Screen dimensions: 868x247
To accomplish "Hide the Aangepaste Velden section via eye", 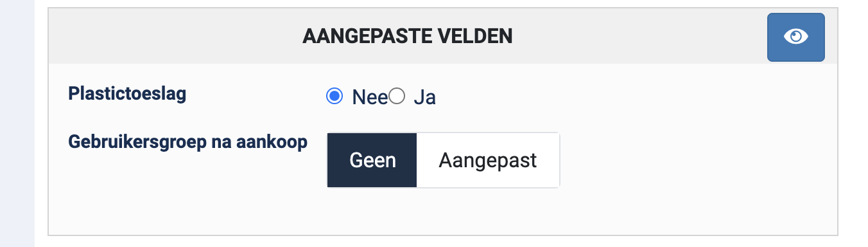I will [796, 37].
